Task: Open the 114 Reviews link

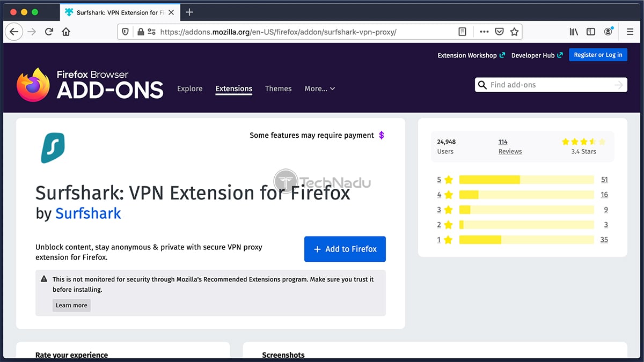Action: [x=510, y=146]
